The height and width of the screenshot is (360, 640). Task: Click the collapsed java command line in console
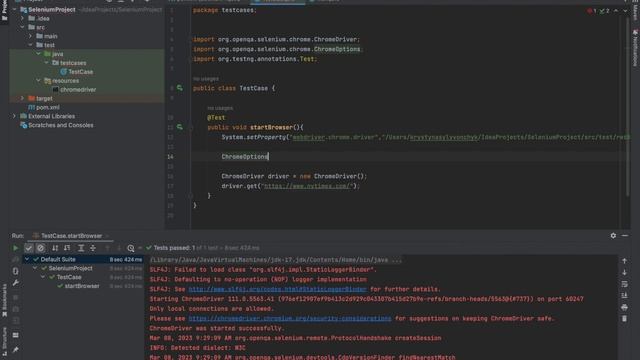click(276, 260)
